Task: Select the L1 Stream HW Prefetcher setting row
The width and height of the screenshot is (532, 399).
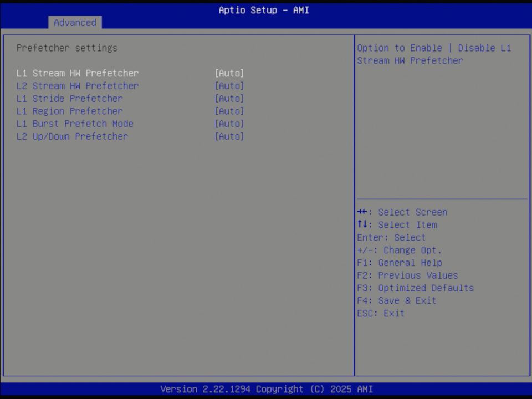Action: click(78, 73)
